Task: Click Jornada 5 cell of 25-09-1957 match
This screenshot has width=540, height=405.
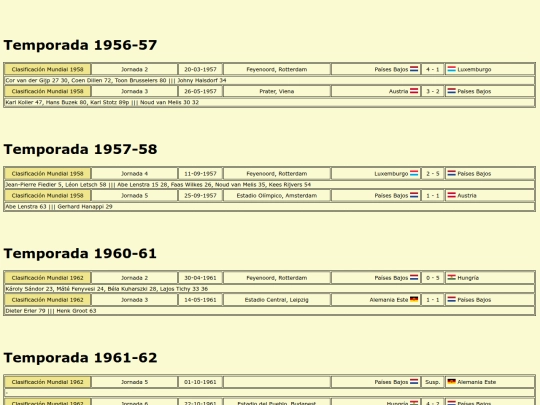Action: pos(134,195)
